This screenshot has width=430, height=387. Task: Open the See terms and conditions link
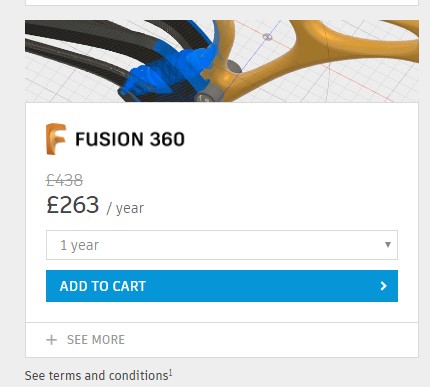(96, 376)
